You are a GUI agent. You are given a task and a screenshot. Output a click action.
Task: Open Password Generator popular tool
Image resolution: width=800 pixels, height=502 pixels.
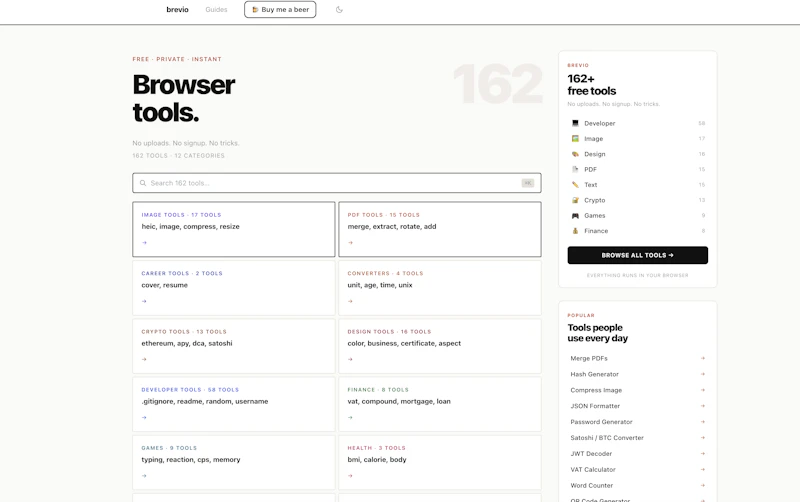638,421
